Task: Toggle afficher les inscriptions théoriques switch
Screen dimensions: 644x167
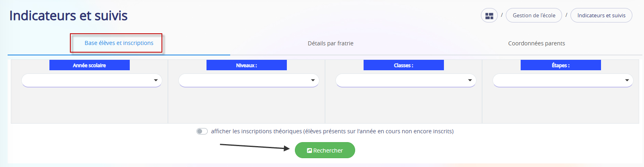Action: click(202, 131)
